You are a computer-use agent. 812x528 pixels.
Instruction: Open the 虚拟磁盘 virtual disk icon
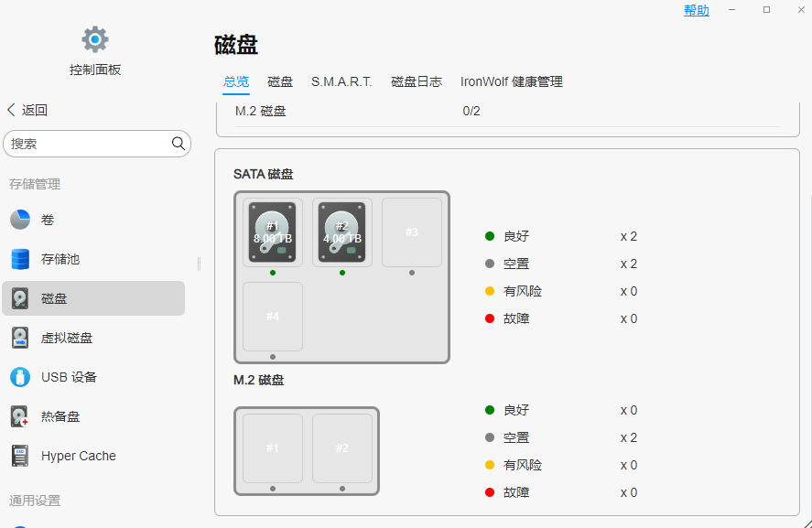point(20,338)
